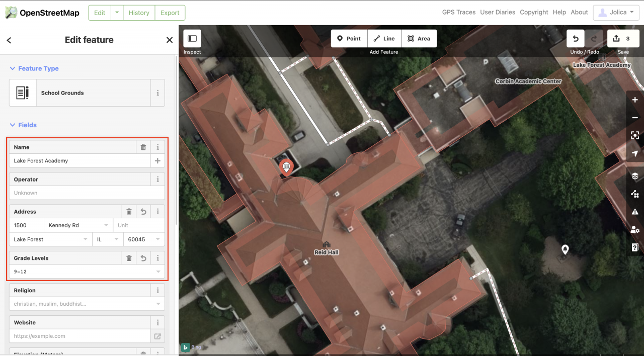644x356 pixels.
Task: Open the Help panel on map
Action: [x=635, y=247]
